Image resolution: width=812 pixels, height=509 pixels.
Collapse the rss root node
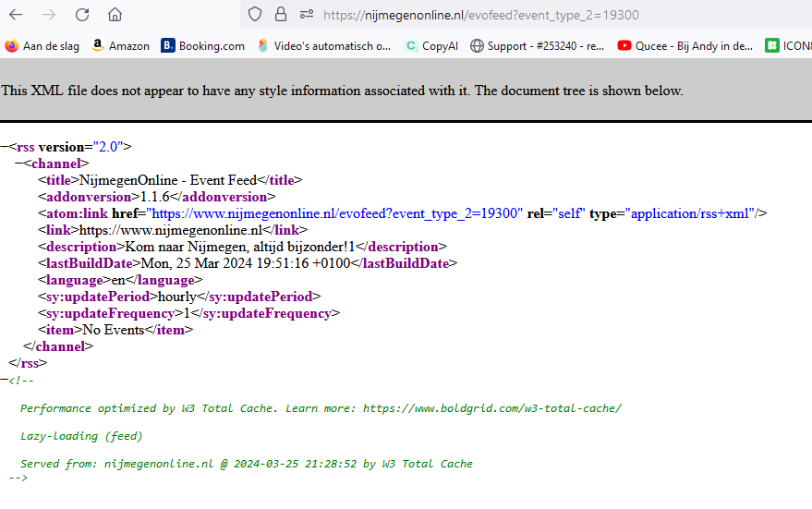point(4,147)
